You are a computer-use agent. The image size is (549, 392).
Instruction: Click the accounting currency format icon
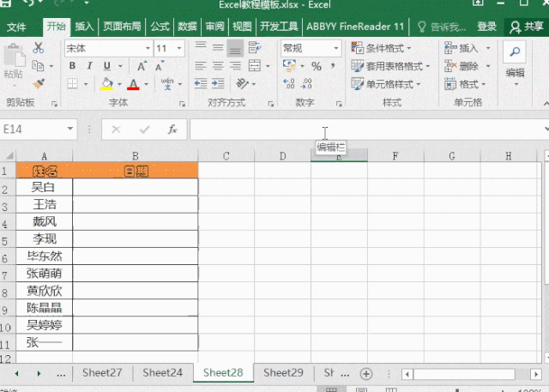pos(289,65)
